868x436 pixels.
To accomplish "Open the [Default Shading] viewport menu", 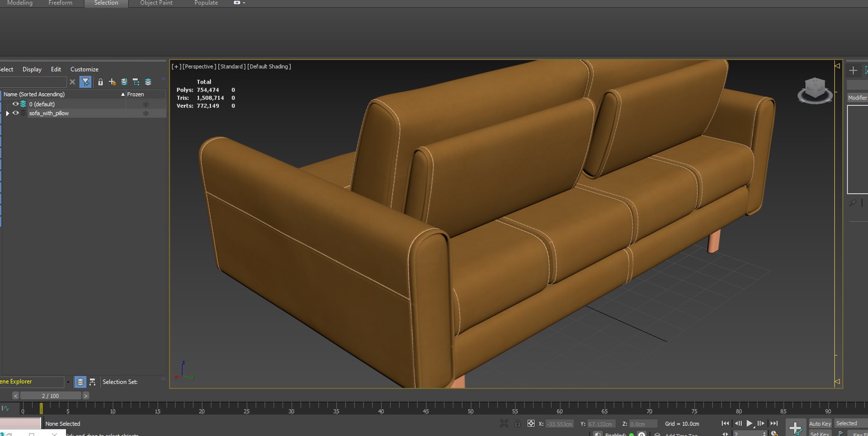I will [269, 66].
